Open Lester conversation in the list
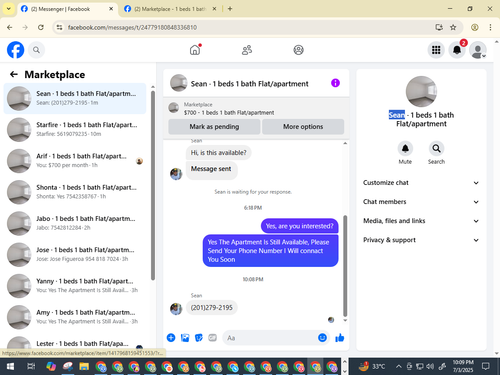500x375 pixels. coord(75,343)
